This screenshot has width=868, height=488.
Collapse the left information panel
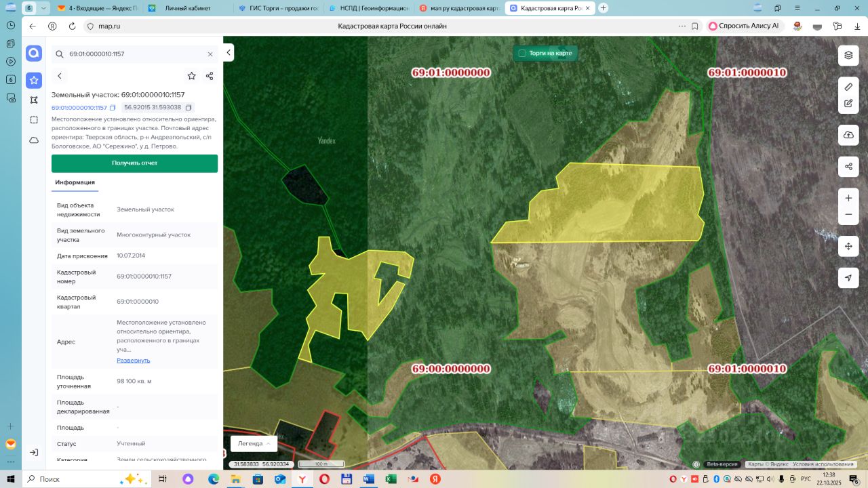(x=229, y=52)
